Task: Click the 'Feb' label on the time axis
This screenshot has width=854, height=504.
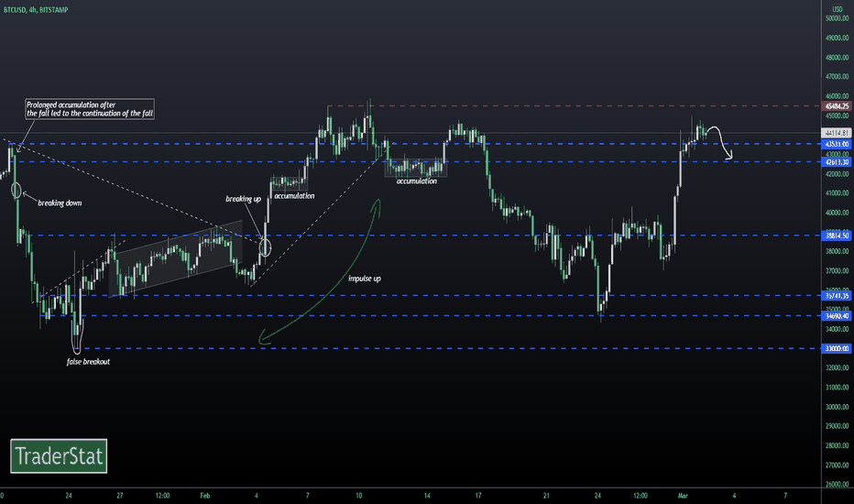Action: pos(204,495)
